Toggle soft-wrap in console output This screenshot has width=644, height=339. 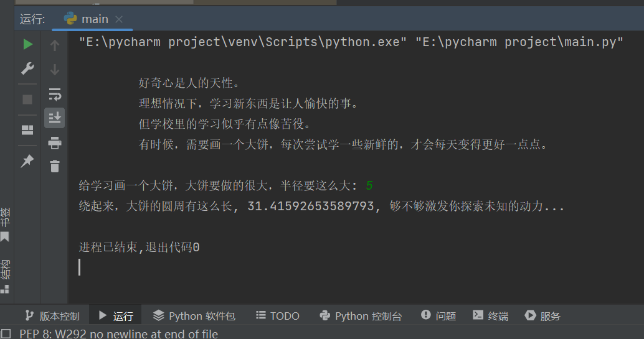(x=55, y=94)
